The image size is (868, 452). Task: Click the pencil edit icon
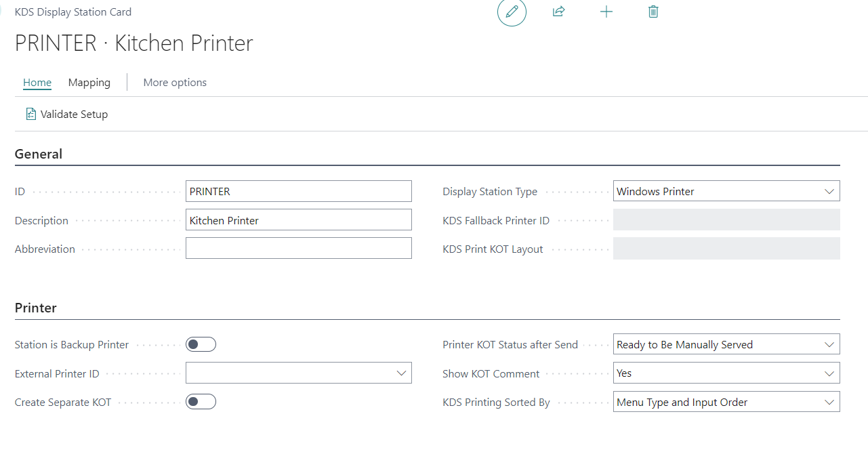(512, 12)
